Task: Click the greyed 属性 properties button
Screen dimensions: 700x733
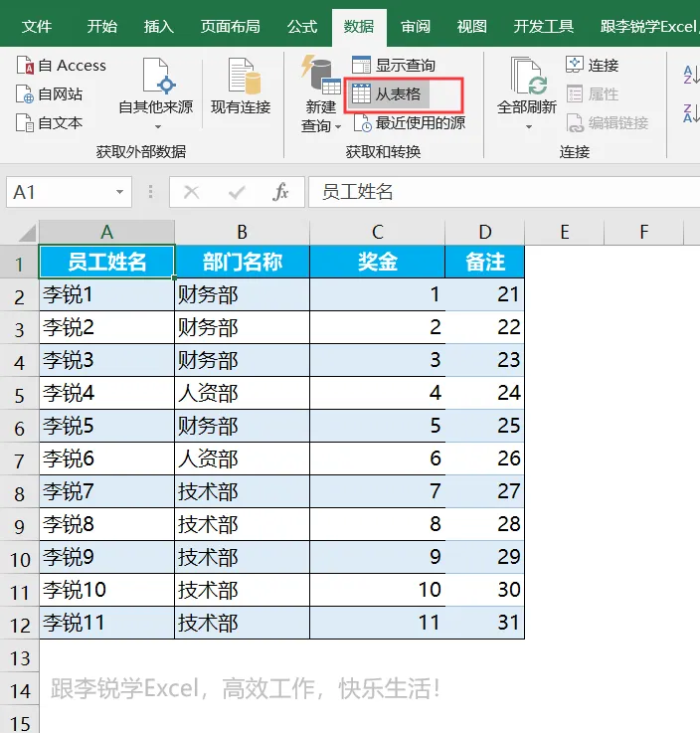Action: [592, 93]
